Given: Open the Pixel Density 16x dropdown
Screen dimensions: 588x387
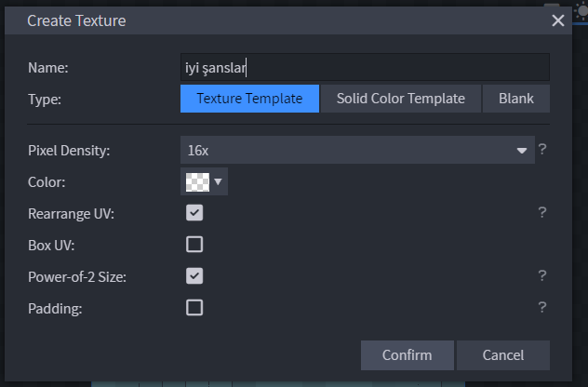Looking at the screenshot, I should click(357, 150).
